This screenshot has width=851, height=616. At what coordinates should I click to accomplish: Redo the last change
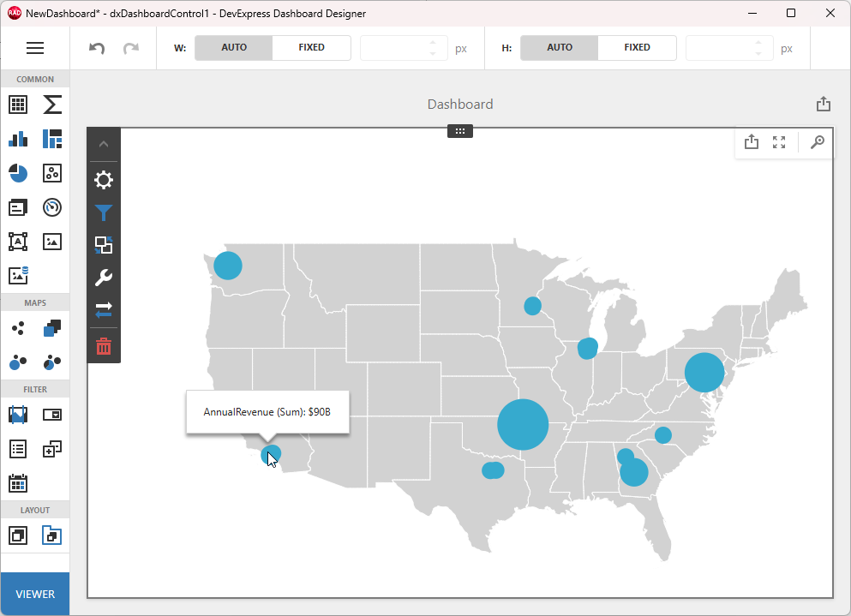pos(130,48)
